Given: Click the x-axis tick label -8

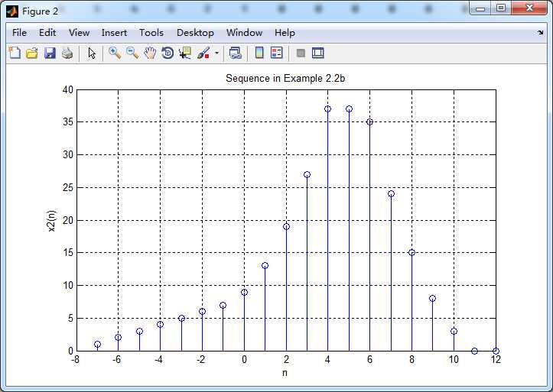Looking at the screenshot, I should pyautogui.click(x=75, y=360).
